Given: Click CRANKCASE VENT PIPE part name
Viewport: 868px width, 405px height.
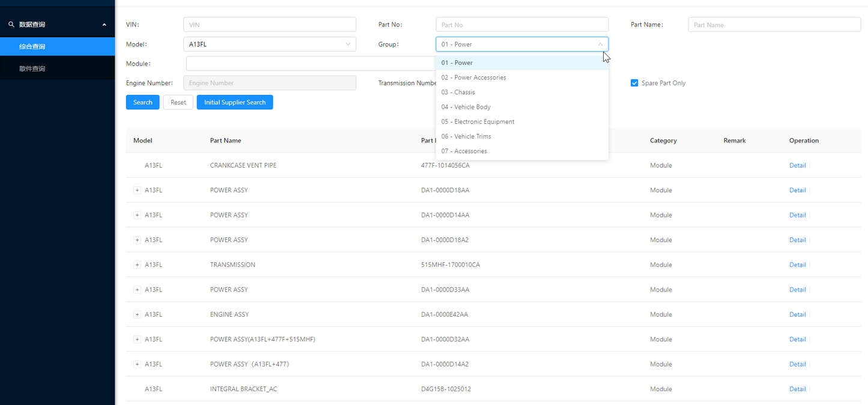Looking at the screenshot, I should point(243,165).
